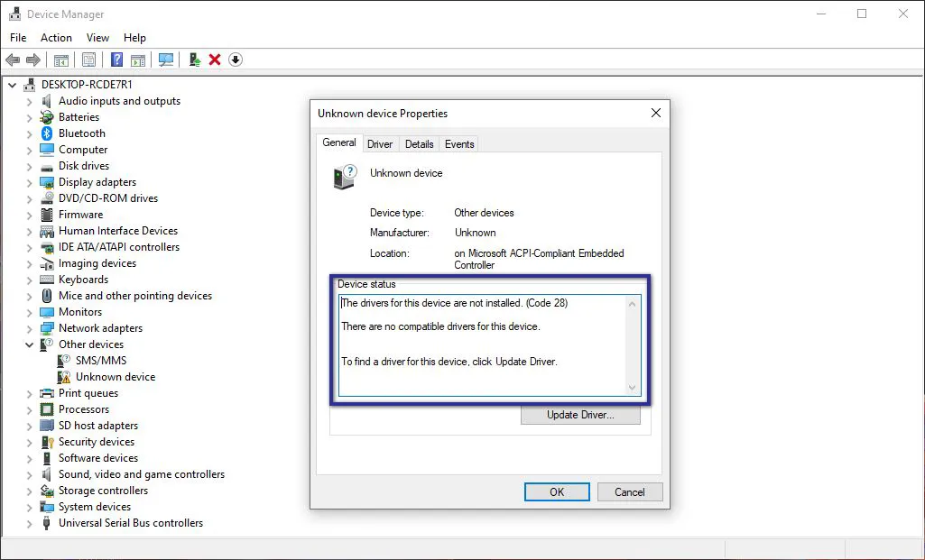Click the Properties toolbar icon
Screen dimensions: 925x560
88,60
